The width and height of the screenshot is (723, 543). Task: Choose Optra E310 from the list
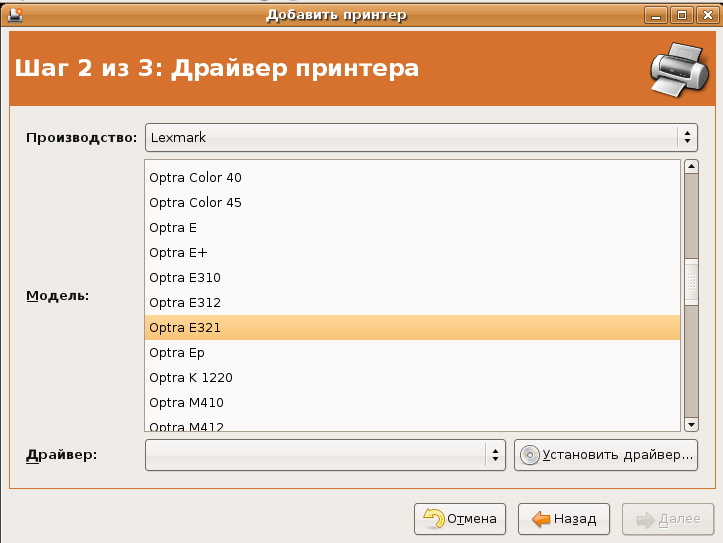pyautogui.click(x=412, y=277)
